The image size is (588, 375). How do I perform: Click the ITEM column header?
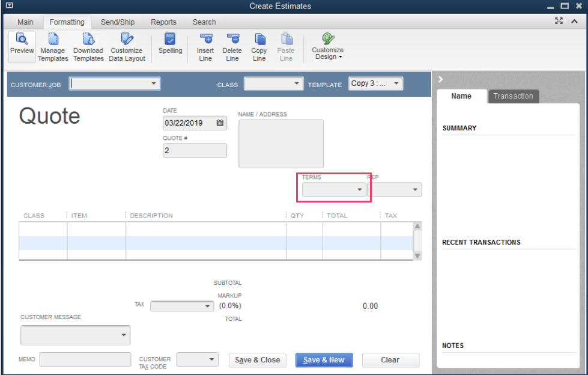pyautogui.click(x=79, y=216)
